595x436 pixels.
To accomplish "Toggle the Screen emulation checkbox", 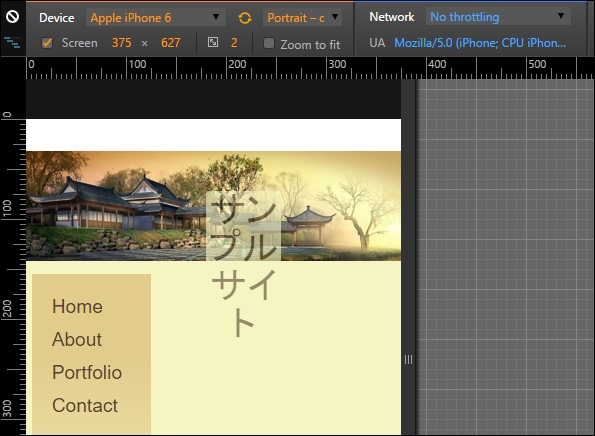I will click(x=47, y=43).
